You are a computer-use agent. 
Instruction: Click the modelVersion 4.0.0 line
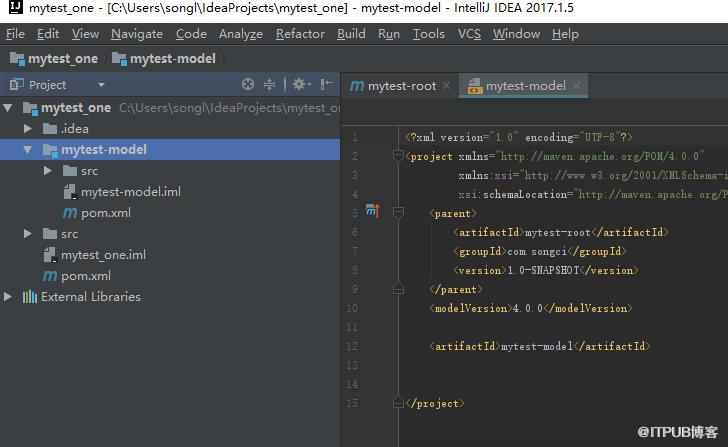531,308
